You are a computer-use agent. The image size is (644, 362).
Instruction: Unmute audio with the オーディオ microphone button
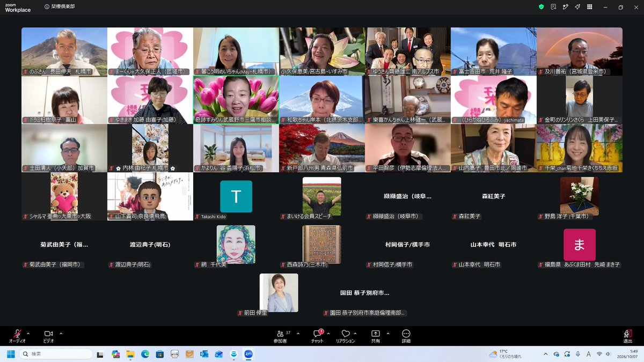coord(17,336)
